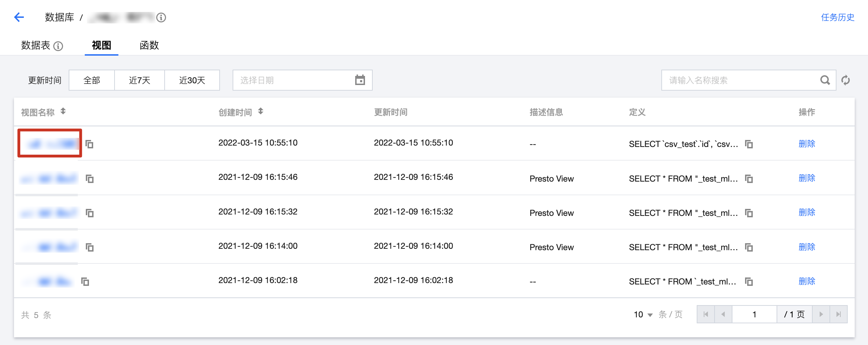Filter by 近7天 update time
Image resolution: width=868 pixels, height=345 pixels.
tap(139, 80)
